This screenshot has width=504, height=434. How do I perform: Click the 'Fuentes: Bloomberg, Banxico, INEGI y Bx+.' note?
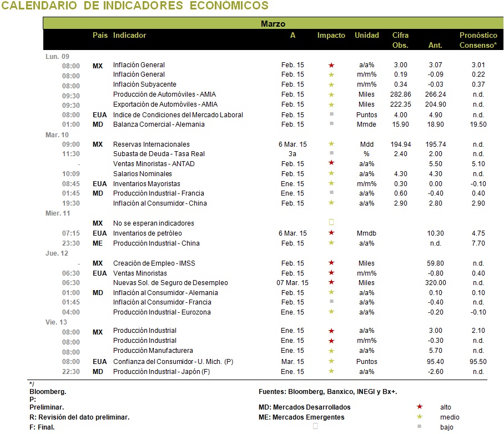(328, 392)
